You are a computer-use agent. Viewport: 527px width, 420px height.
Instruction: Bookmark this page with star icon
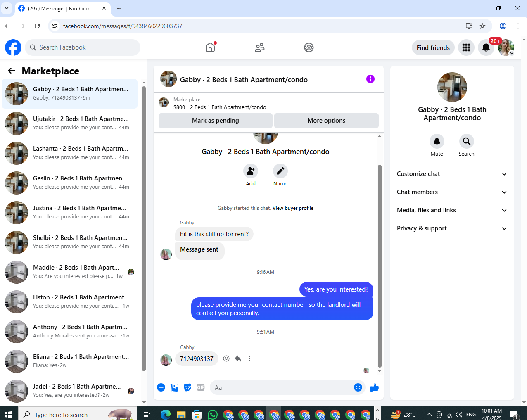pyautogui.click(x=482, y=26)
